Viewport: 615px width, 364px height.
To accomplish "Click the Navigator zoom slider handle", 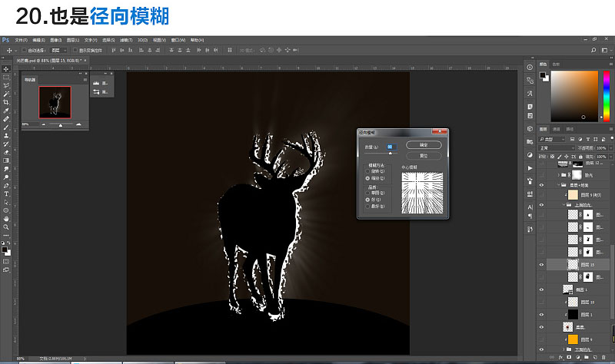I will click(x=61, y=125).
